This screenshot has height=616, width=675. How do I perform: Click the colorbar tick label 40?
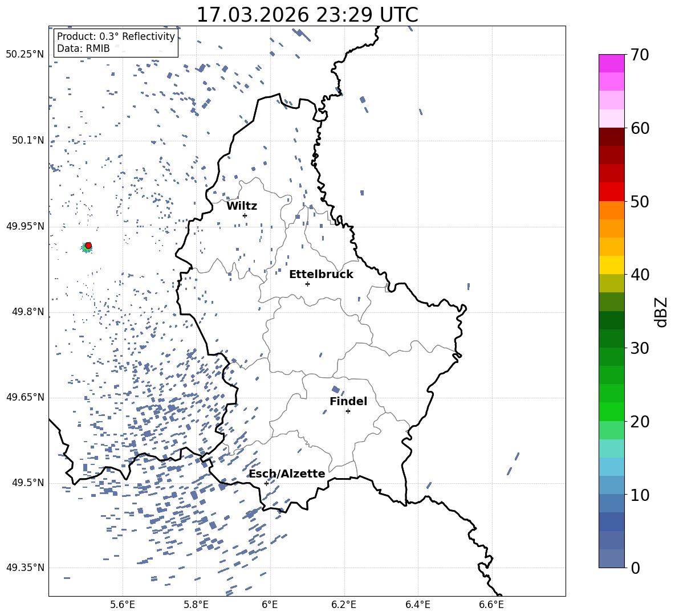coord(640,275)
